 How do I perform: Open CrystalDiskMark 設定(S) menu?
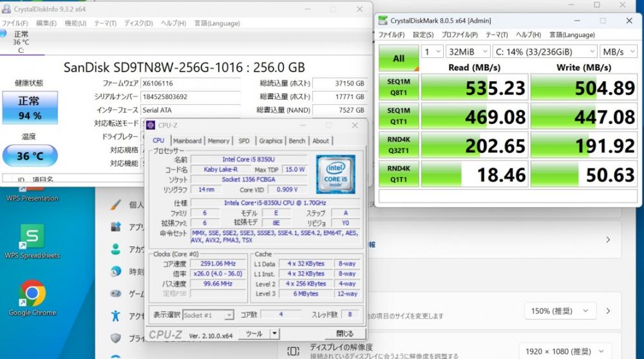coord(423,35)
